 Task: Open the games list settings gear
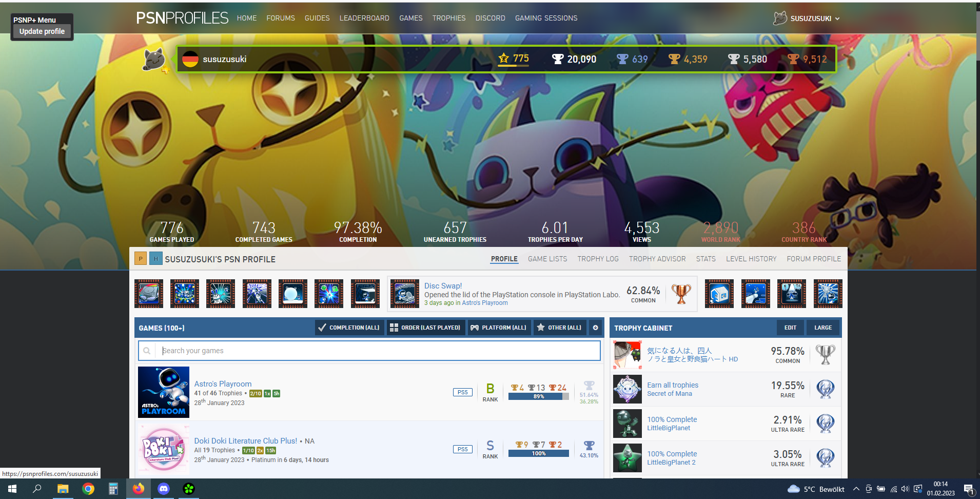(x=595, y=328)
